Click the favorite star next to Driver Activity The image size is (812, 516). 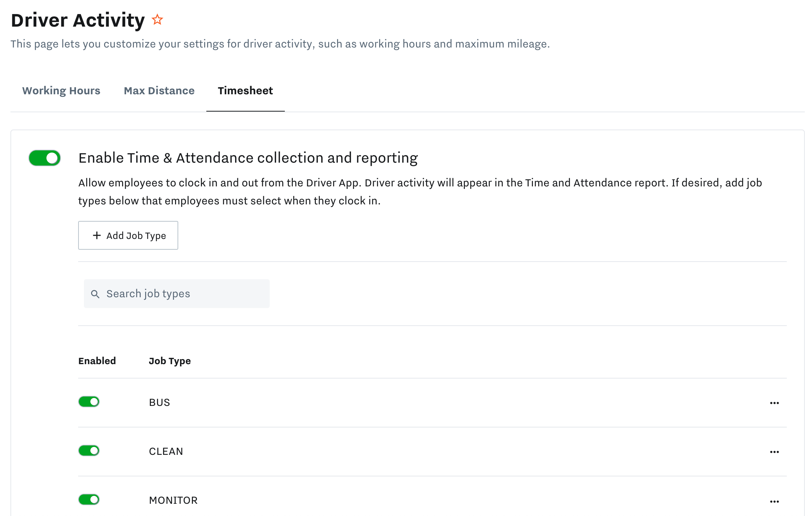(x=157, y=19)
